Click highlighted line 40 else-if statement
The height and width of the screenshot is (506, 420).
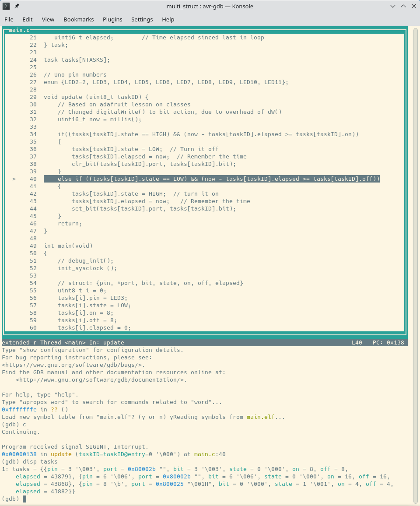212,179
